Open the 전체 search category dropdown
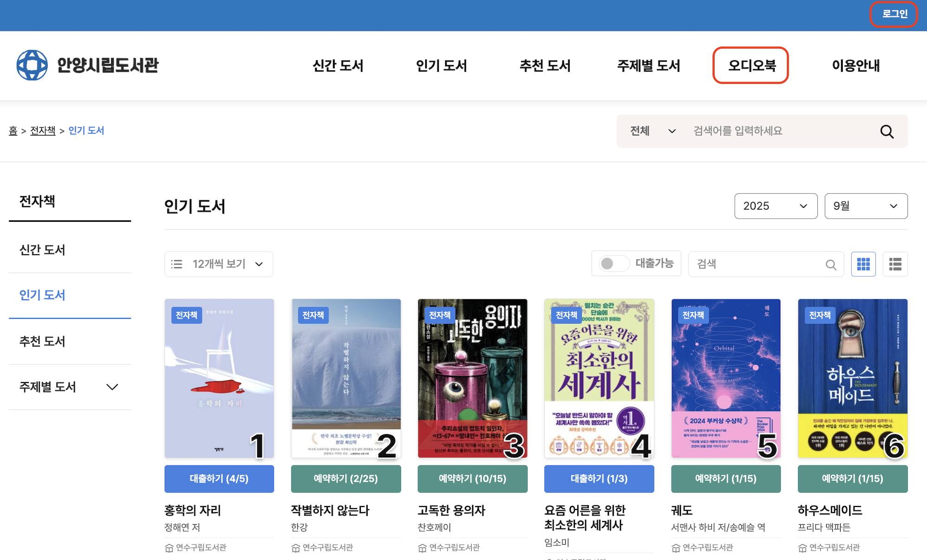 pyautogui.click(x=652, y=131)
